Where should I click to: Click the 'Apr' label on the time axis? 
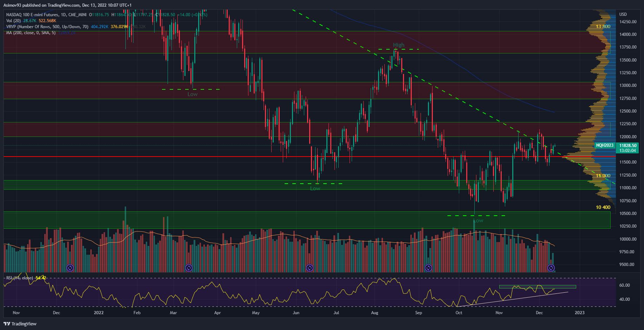coord(217,312)
